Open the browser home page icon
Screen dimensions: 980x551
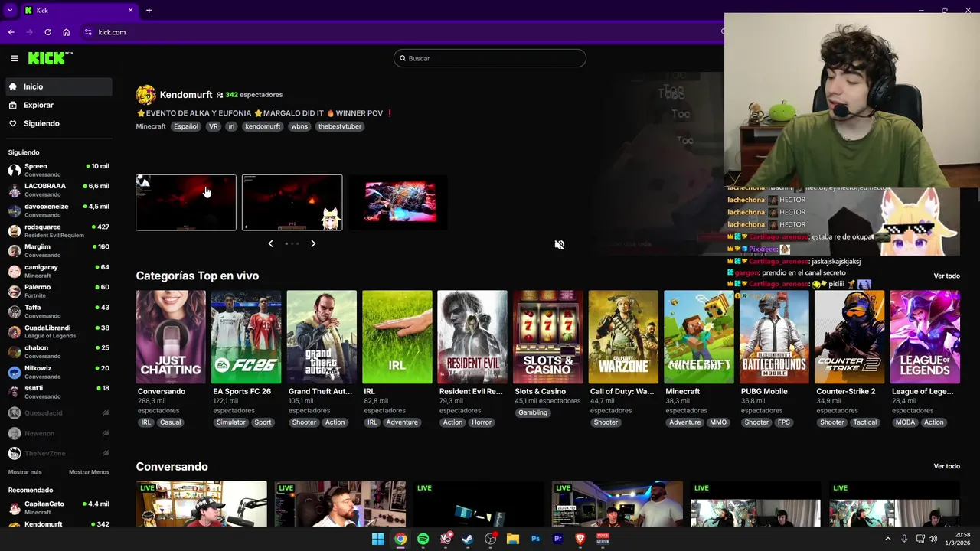click(x=67, y=32)
